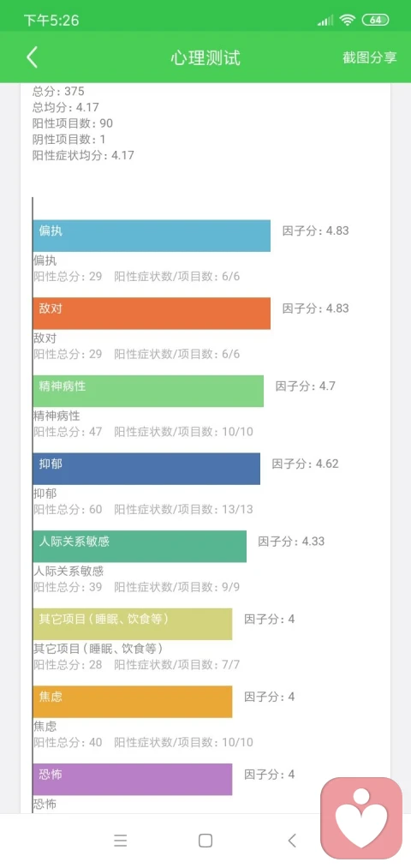This screenshot has height=868, width=411.
Task: Select the light green 精神病性 bar
Action: coord(148,391)
